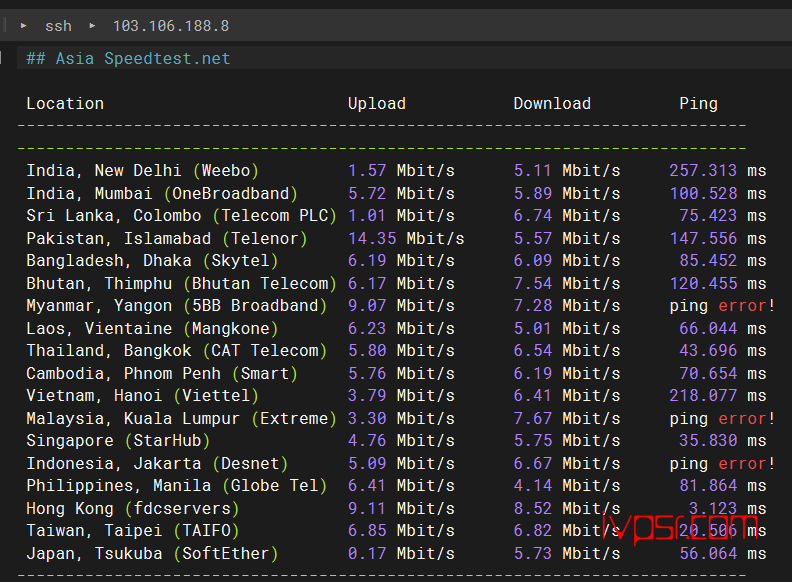Viewport: 792px width, 582px height.
Task: Click the 5.89 Mbit/s download value
Action: (567, 193)
